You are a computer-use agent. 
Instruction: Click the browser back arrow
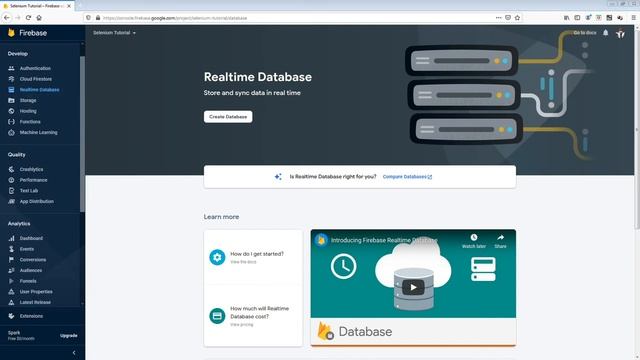(x=7, y=18)
